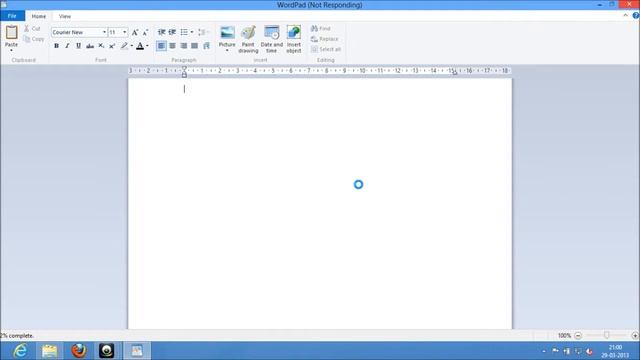Click the zoom in plus button
The height and width of the screenshot is (360, 640).
635,336
